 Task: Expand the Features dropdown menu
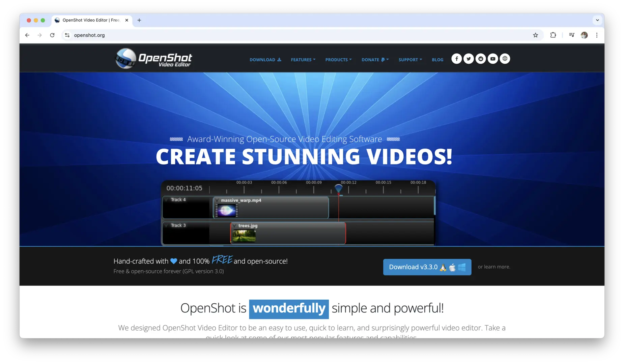click(x=303, y=60)
